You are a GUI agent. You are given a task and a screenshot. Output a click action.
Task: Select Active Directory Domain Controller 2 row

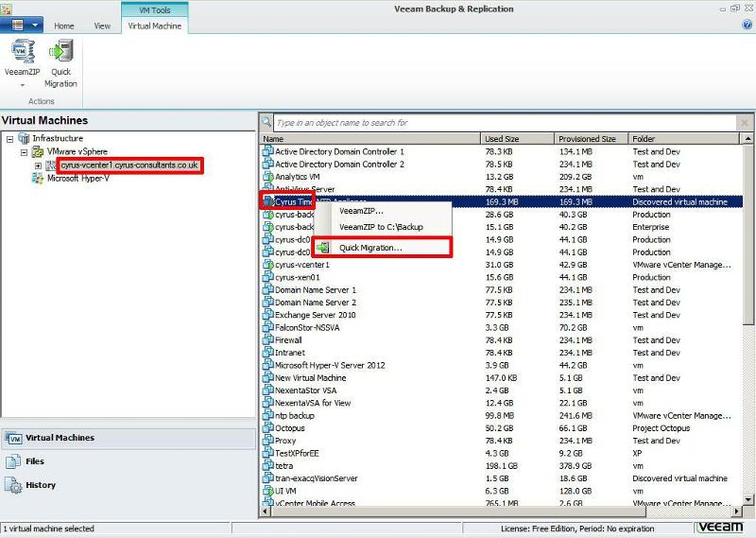click(502, 165)
